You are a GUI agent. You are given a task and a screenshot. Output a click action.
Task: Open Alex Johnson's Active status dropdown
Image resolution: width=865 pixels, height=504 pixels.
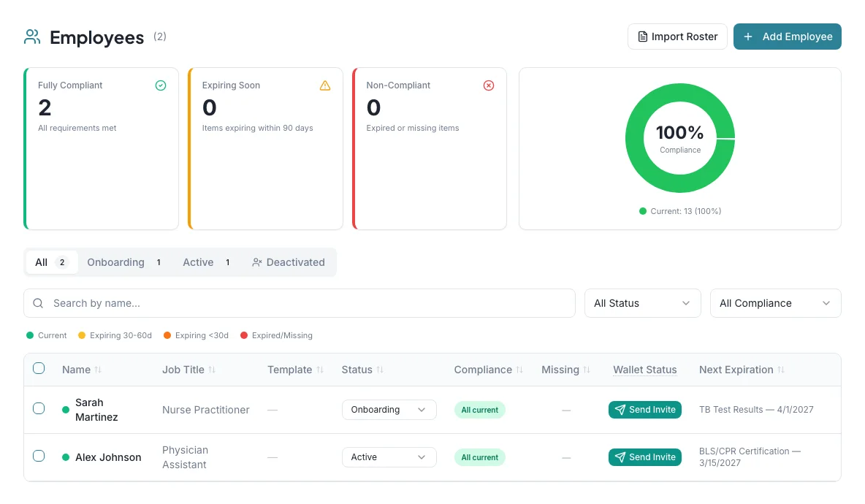[389, 457]
